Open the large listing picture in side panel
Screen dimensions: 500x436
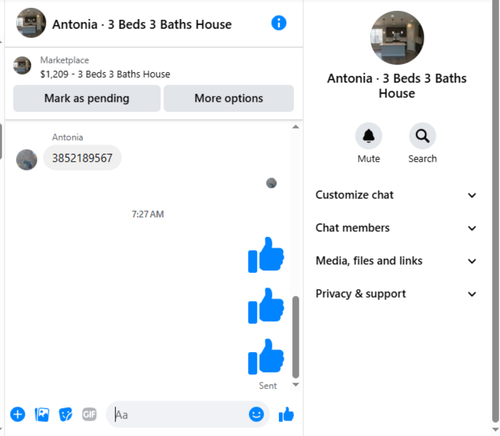[x=397, y=38]
